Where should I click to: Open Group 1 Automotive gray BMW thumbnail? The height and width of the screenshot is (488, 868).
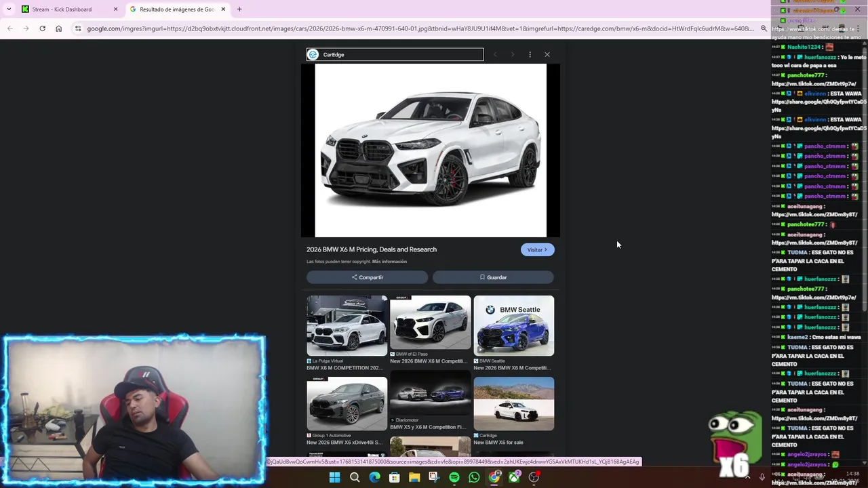coord(347,404)
